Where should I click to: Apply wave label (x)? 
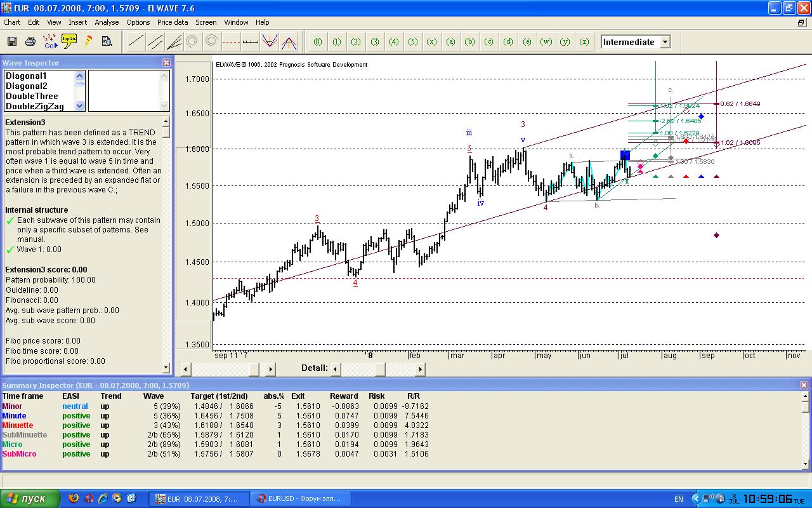tap(432, 42)
